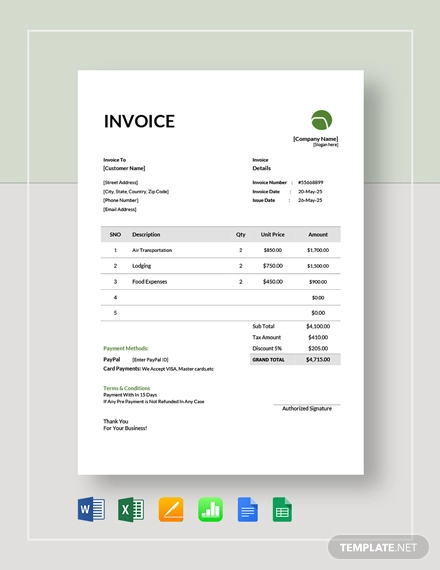Click the INVOICE heading title

pyautogui.click(x=139, y=121)
